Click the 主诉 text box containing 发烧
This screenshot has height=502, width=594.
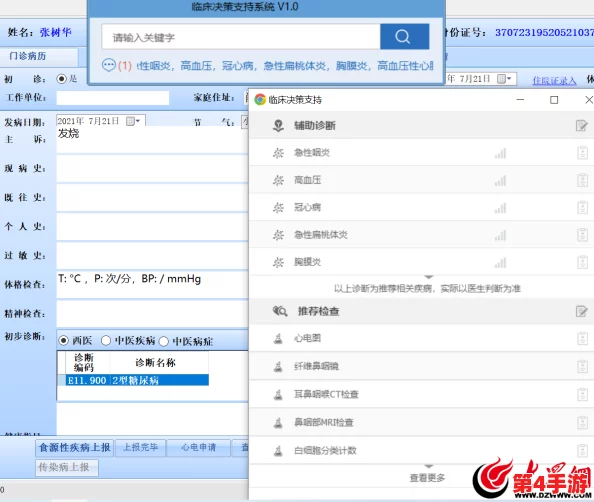tap(152, 139)
